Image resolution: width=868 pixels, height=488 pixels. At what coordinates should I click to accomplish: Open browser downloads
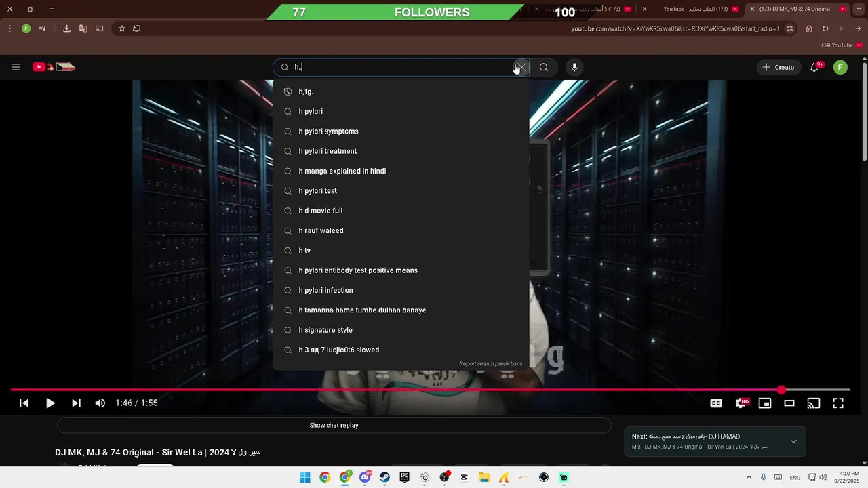pos(66,28)
